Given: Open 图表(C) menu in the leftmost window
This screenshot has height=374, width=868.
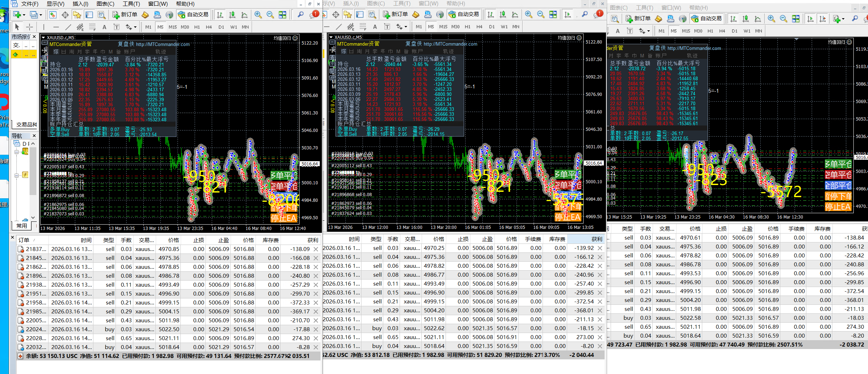Looking at the screenshot, I should coord(105,4).
